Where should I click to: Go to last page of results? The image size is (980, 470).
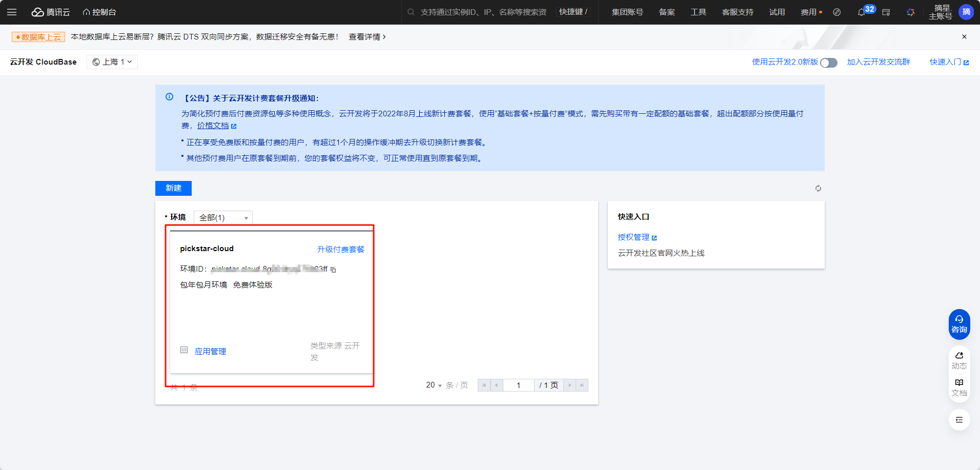tap(582, 385)
